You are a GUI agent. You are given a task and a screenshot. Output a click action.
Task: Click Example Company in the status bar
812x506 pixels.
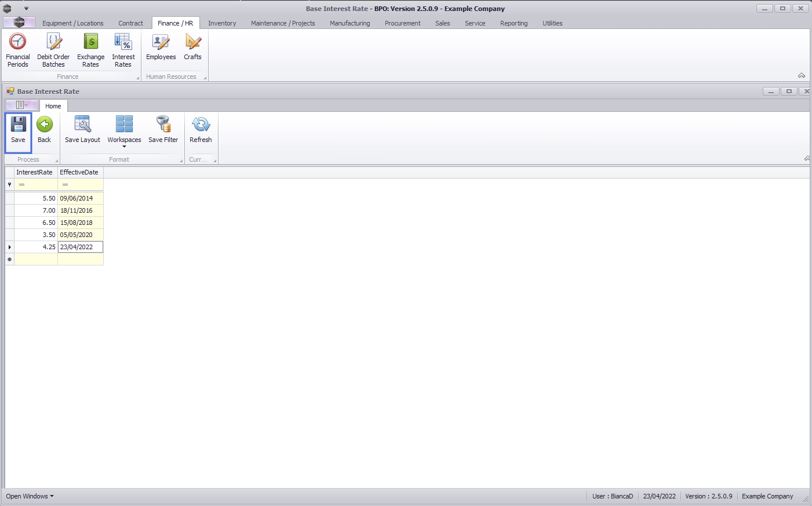[x=767, y=496]
